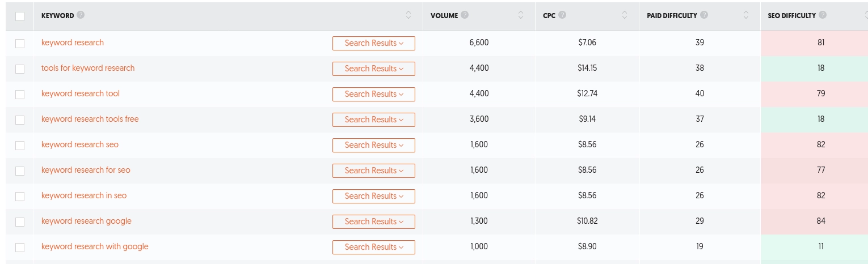Select the $9.14 CPC cell
Screen dimensions: 868x264
587,119
